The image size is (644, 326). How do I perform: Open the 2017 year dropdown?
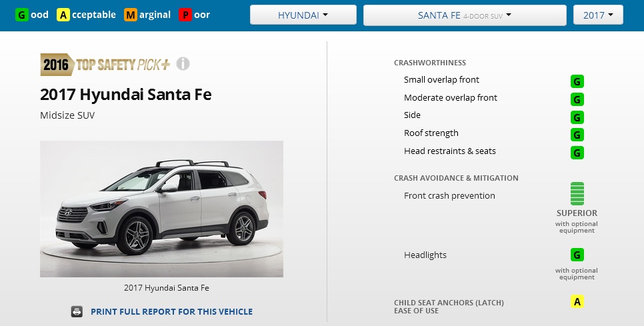click(598, 15)
